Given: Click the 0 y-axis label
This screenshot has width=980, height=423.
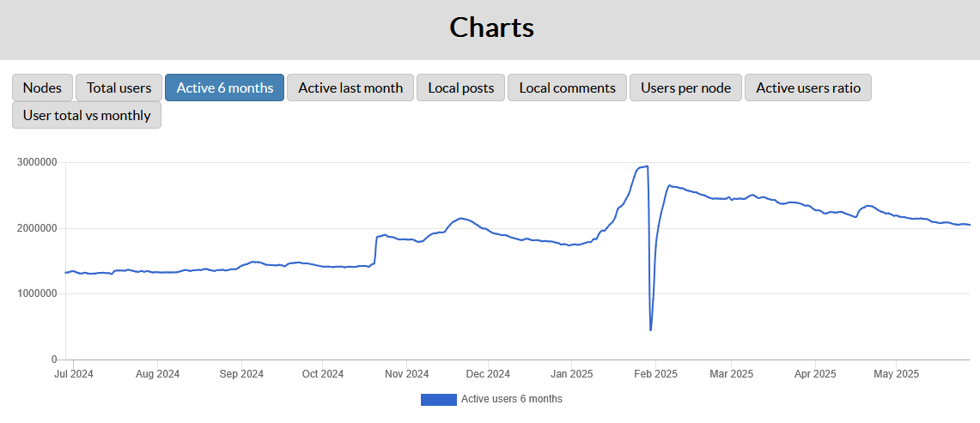Looking at the screenshot, I should pyautogui.click(x=55, y=360).
